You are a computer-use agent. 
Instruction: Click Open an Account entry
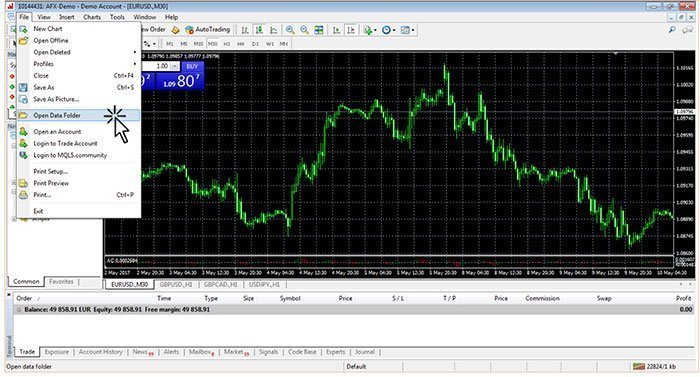79,132
